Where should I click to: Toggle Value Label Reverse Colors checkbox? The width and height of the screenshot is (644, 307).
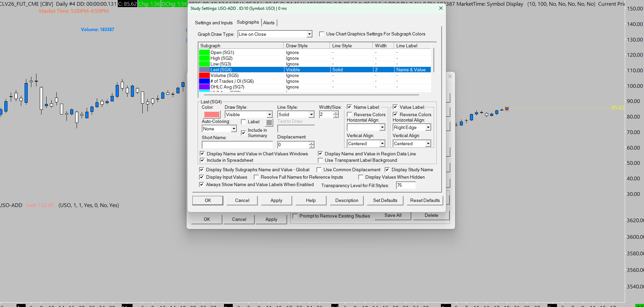coord(395,114)
